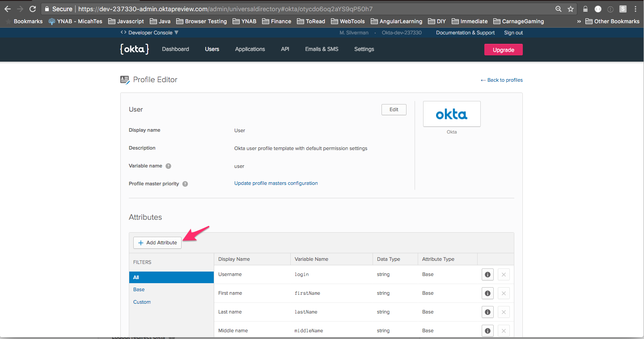Image resolution: width=644 pixels, height=339 pixels.
Task: Click the browser Back arrow
Action: [x=8, y=9]
